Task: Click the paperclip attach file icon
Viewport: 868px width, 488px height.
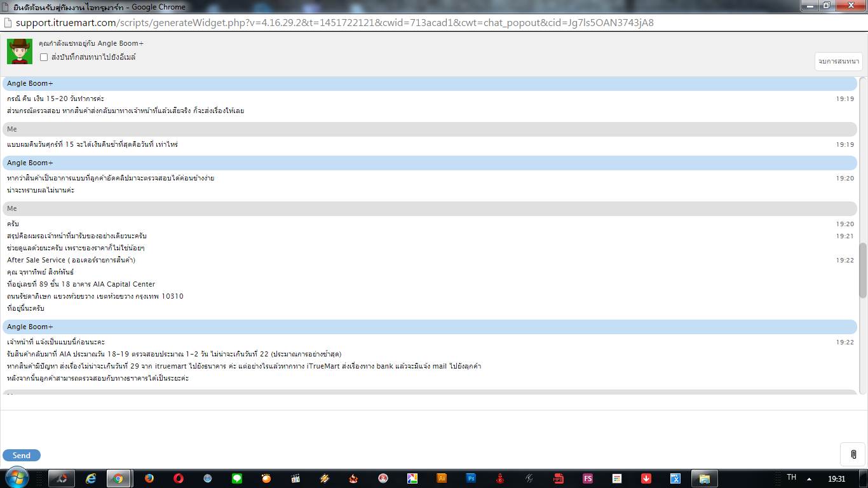Action: coord(853,454)
